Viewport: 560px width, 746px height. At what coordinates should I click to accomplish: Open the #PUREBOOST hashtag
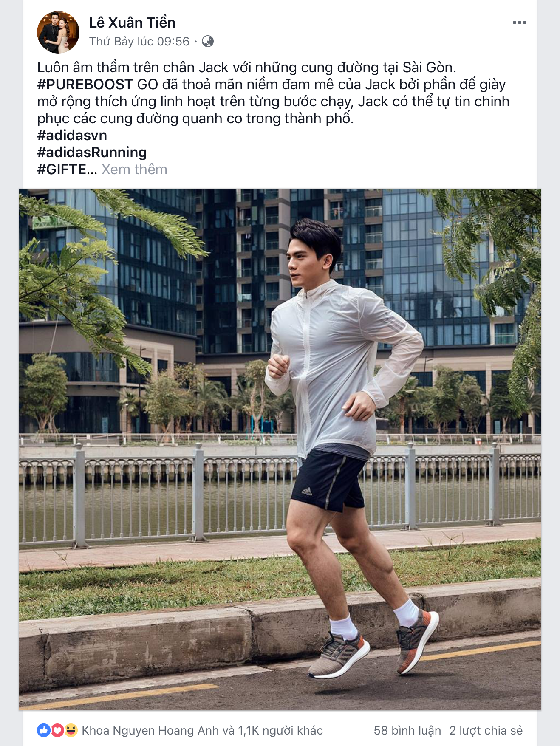point(85,85)
